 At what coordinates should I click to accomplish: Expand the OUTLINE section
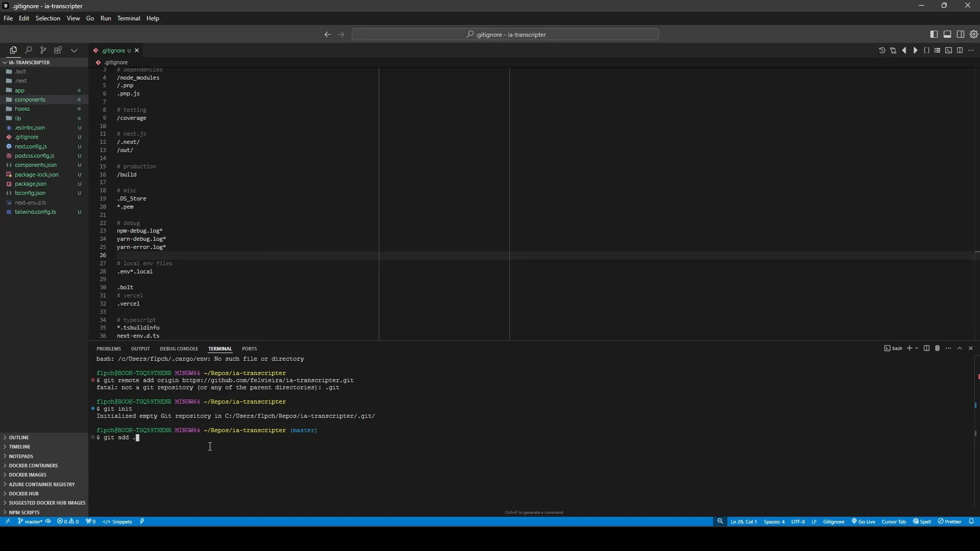(x=44, y=438)
